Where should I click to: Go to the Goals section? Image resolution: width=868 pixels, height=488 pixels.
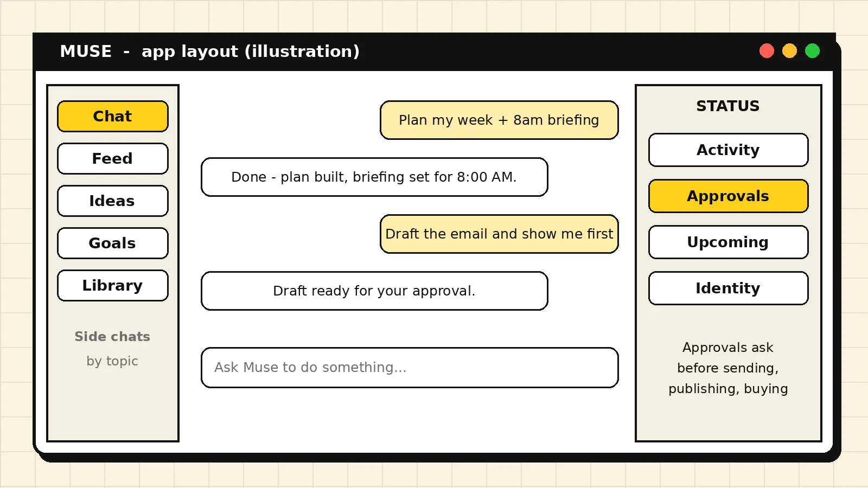[x=113, y=243]
